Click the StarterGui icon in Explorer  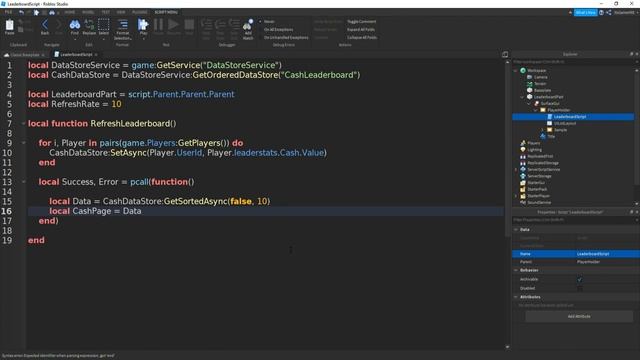click(x=523, y=182)
